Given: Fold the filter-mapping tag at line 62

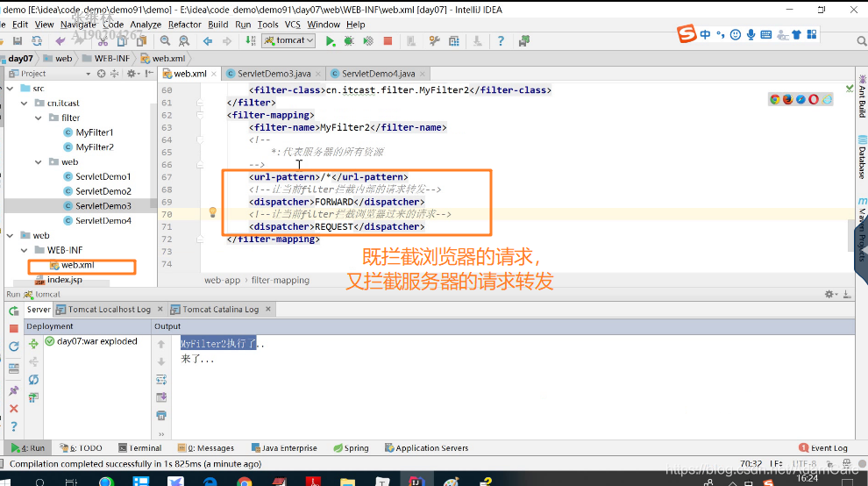Looking at the screenshot, I should click(200, 115).
